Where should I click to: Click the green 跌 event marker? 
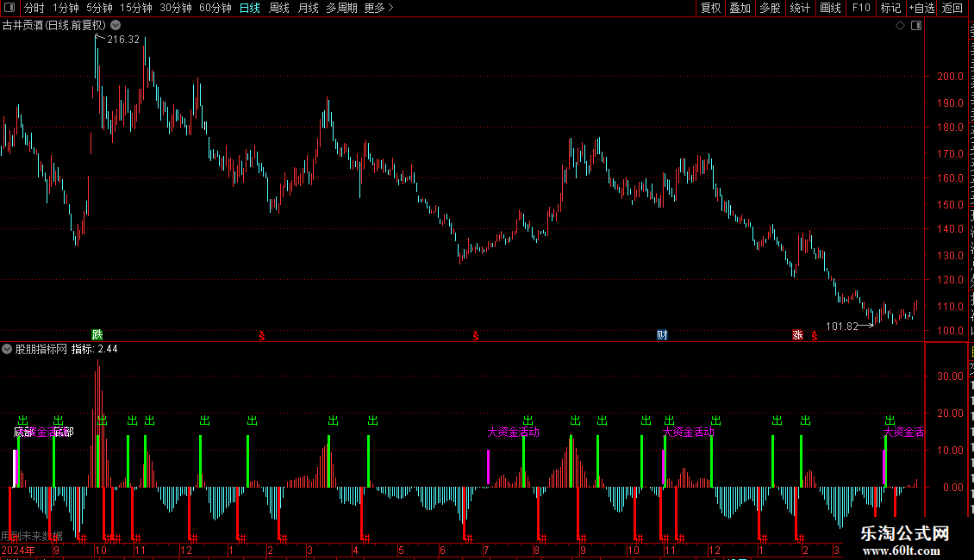(97, 334)
